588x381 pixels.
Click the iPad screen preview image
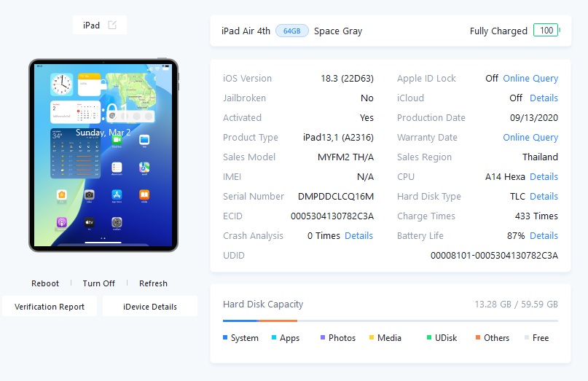click(103, 155)
